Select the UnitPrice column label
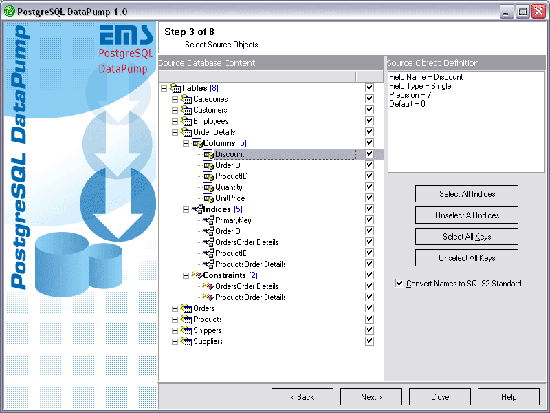550x413 pixels. [230, 198]
